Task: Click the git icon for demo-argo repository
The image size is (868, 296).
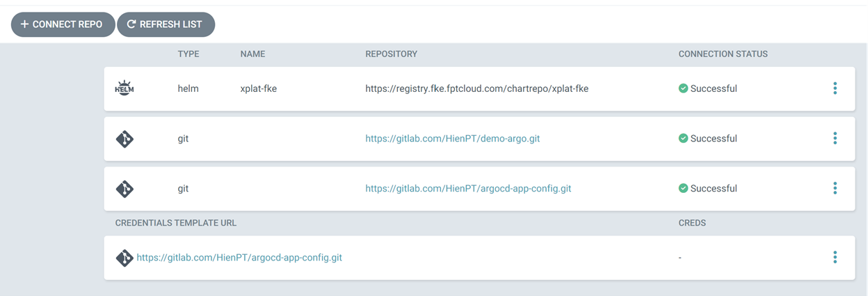Action: tap(124, 139)
